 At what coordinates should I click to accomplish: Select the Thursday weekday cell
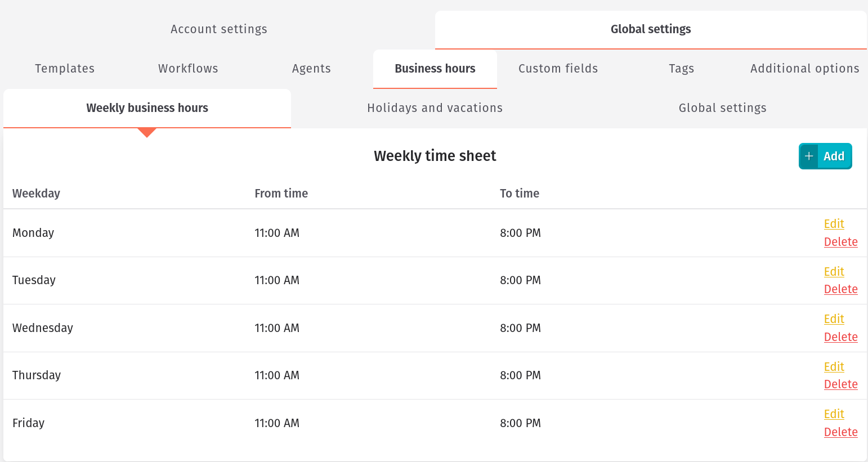tap(37, 375)
